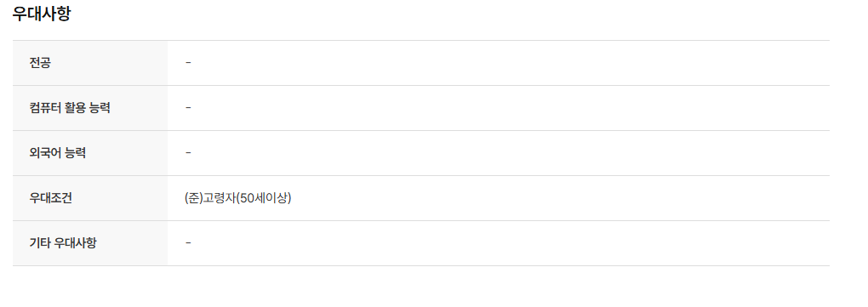This screenshot has width=868, height=307.
Task: Click the word 기타 in last row
Action: pos(40,243)
